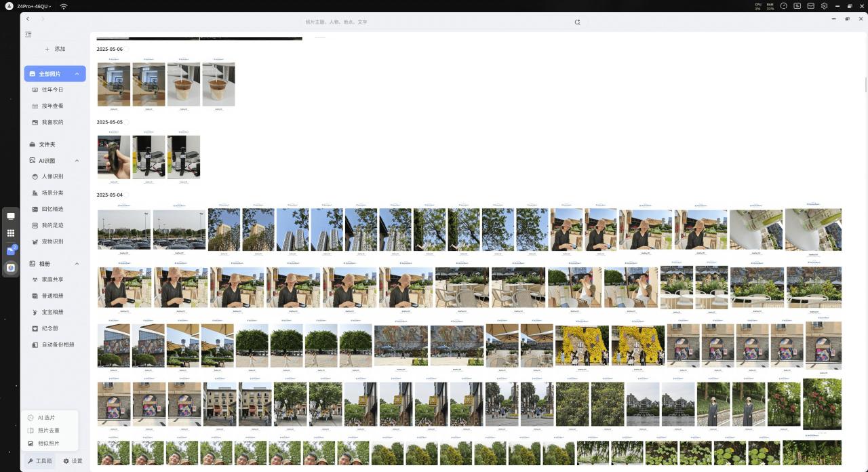
Task: Click the forward navigation arrow
Action: (42, 19)
